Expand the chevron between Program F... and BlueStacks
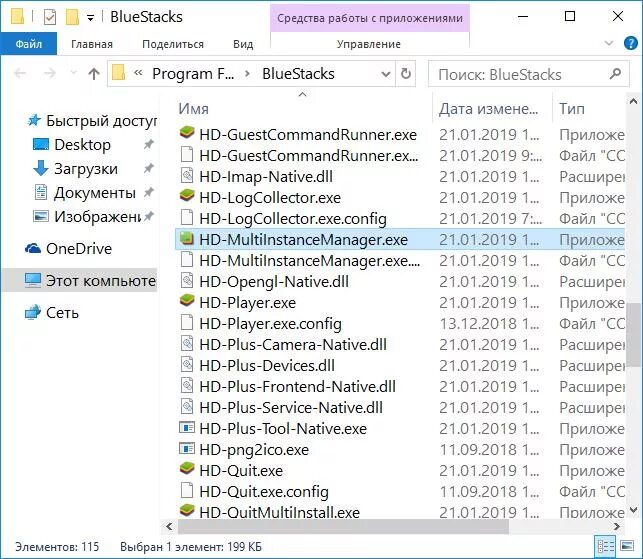The width and height of the screenshot is (643, 559). (247, 74)
